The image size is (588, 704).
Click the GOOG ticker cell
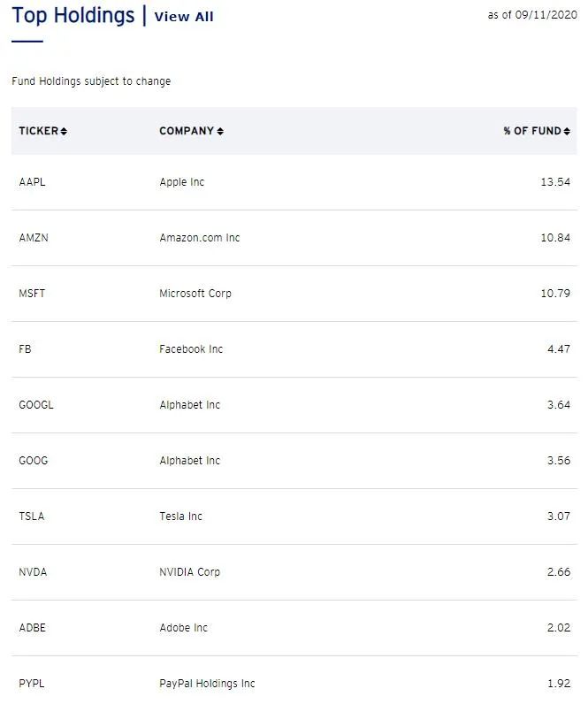34,461
